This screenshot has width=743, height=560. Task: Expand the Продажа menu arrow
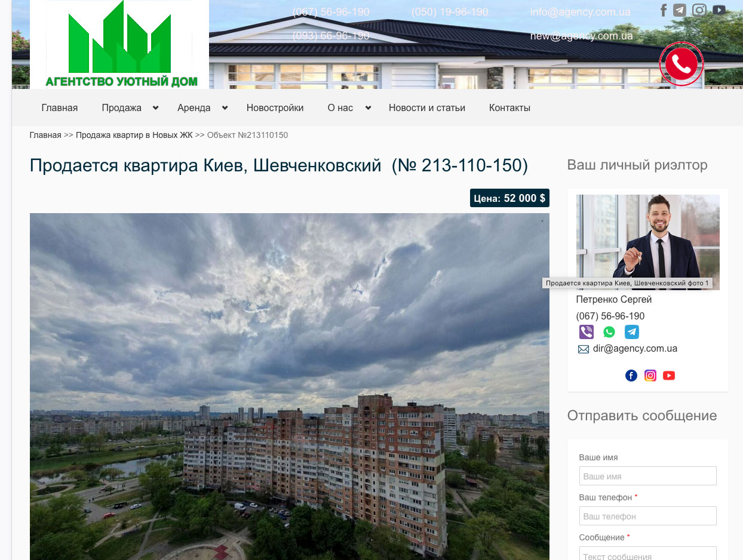coord(155,108)
